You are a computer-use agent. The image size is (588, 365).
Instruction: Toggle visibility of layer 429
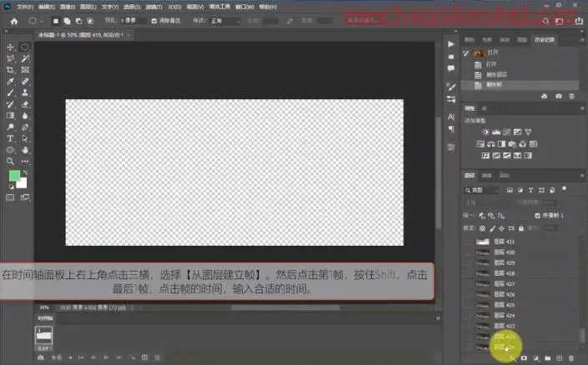467,262
